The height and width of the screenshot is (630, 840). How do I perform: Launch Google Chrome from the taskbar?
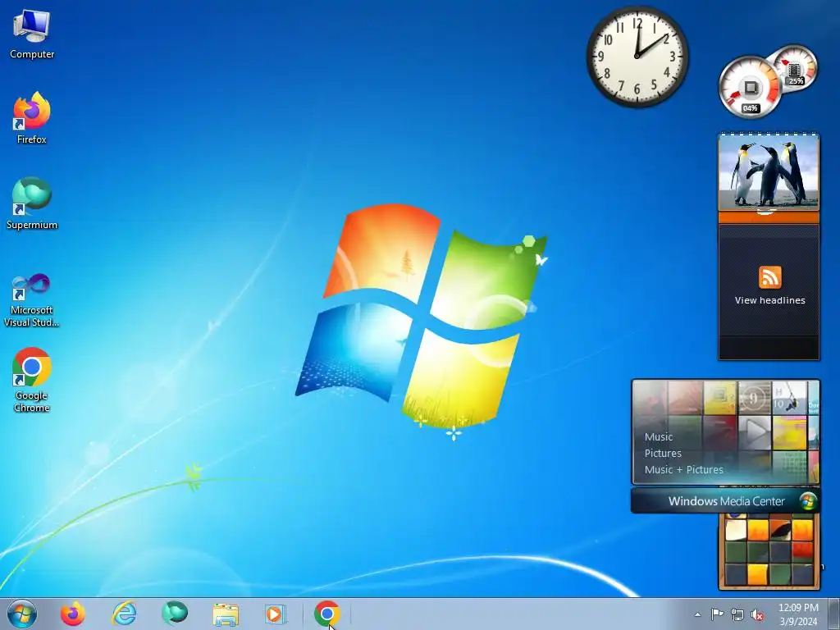click(x=326, y=614)
